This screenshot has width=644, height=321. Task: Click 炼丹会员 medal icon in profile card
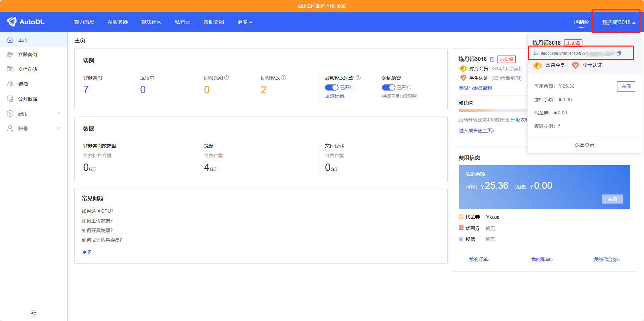click(463, 69)
